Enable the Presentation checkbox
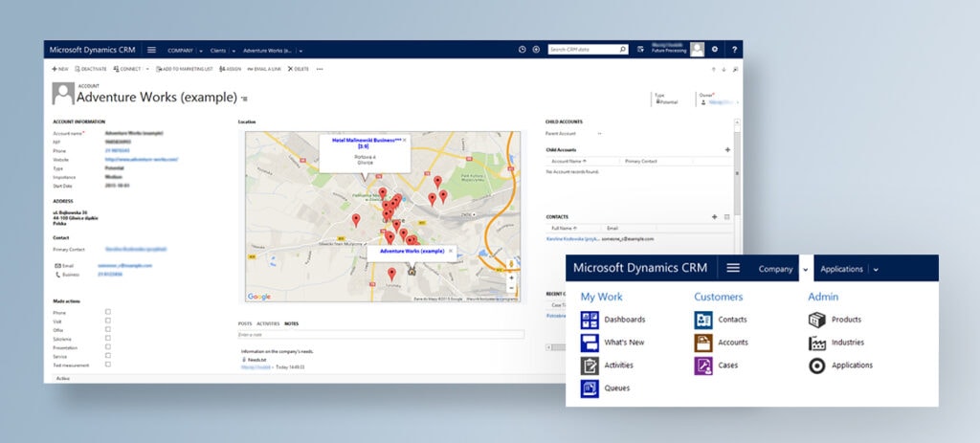This screenshot has height=443, width=980. point(107,346)
